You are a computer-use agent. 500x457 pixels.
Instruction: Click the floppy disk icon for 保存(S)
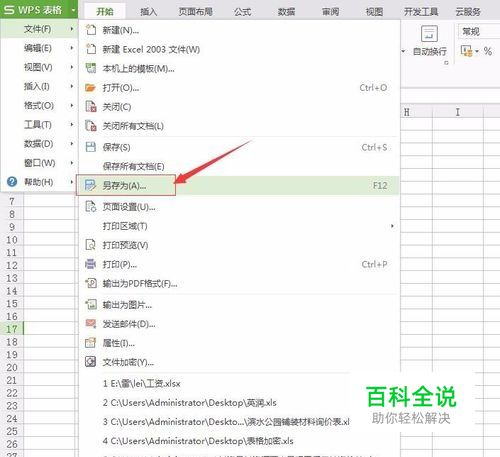[x=91, y=147]
